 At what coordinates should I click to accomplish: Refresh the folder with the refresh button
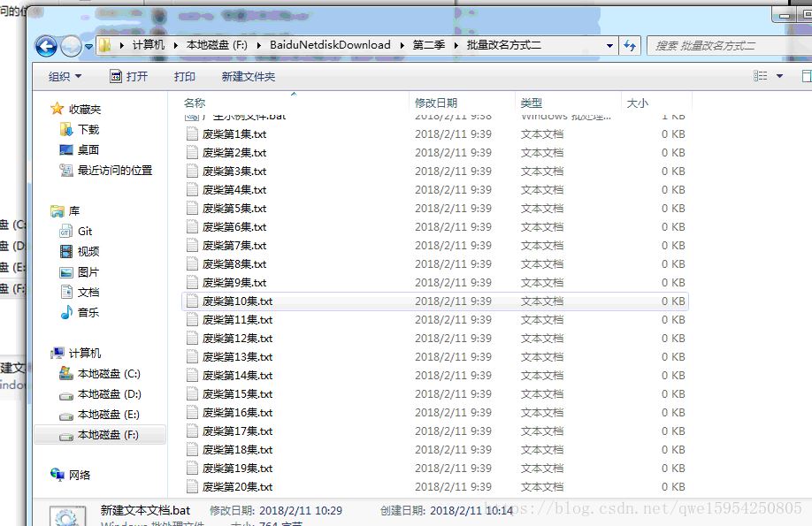(x=630, y=46)
